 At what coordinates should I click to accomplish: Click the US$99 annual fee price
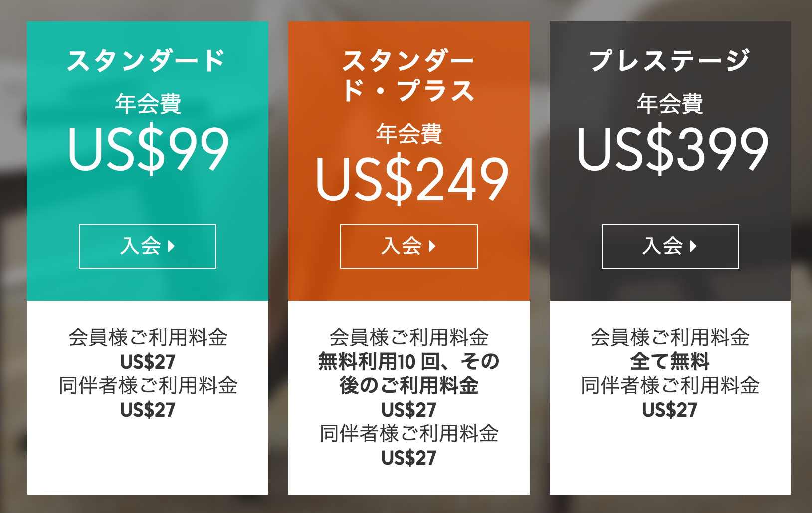click(148, 149)
